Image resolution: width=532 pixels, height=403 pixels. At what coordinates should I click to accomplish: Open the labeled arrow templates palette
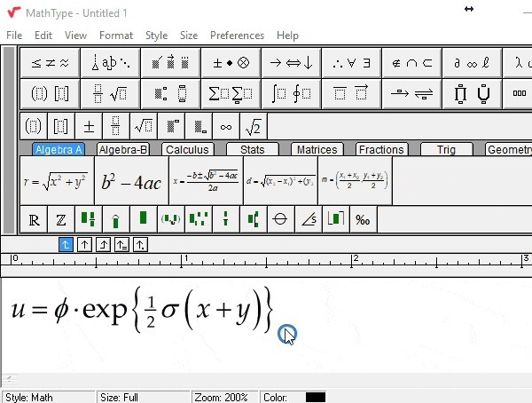(x=411, y=94)
